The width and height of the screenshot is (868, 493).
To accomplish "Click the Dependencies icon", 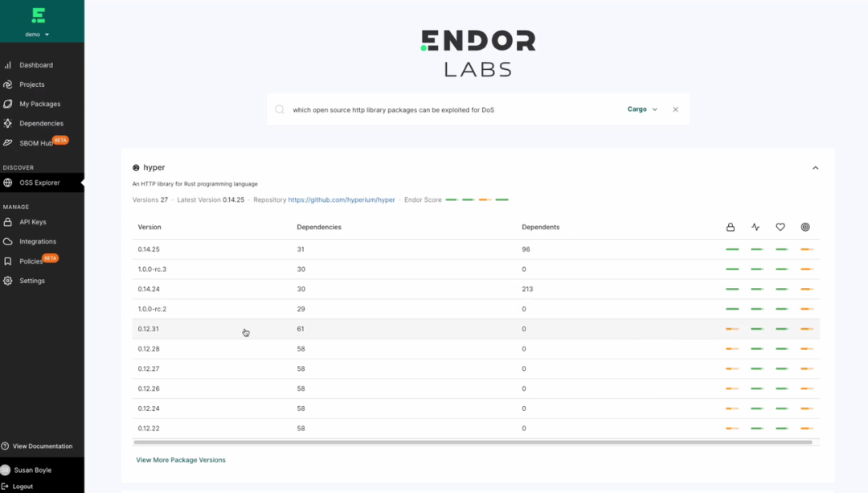I will [8, 123].
